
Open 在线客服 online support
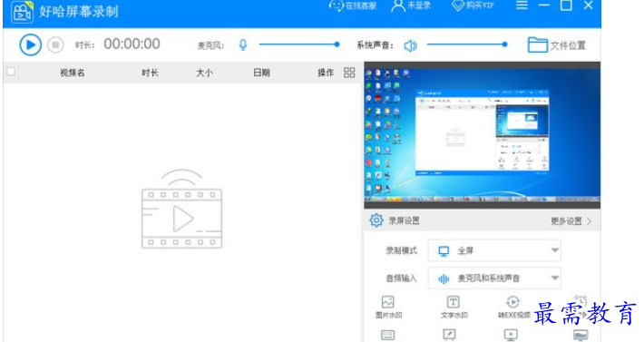pyautogui.click(x=353, y=5)
